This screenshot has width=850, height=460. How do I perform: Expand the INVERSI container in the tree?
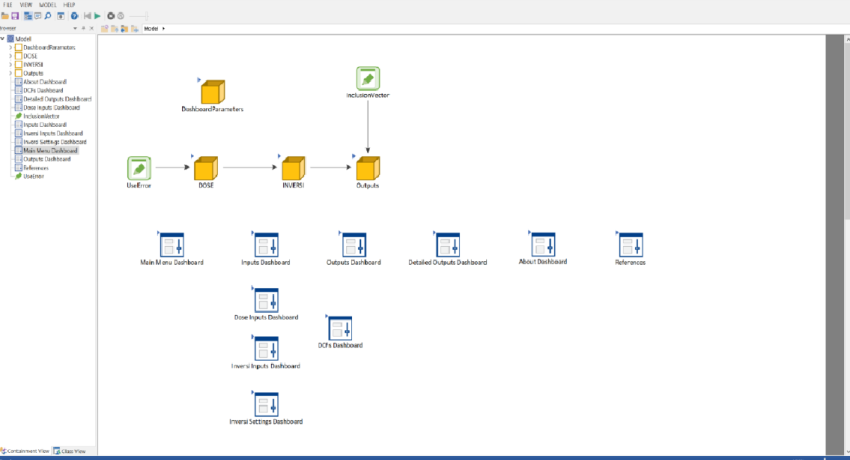tap(10, 64)
